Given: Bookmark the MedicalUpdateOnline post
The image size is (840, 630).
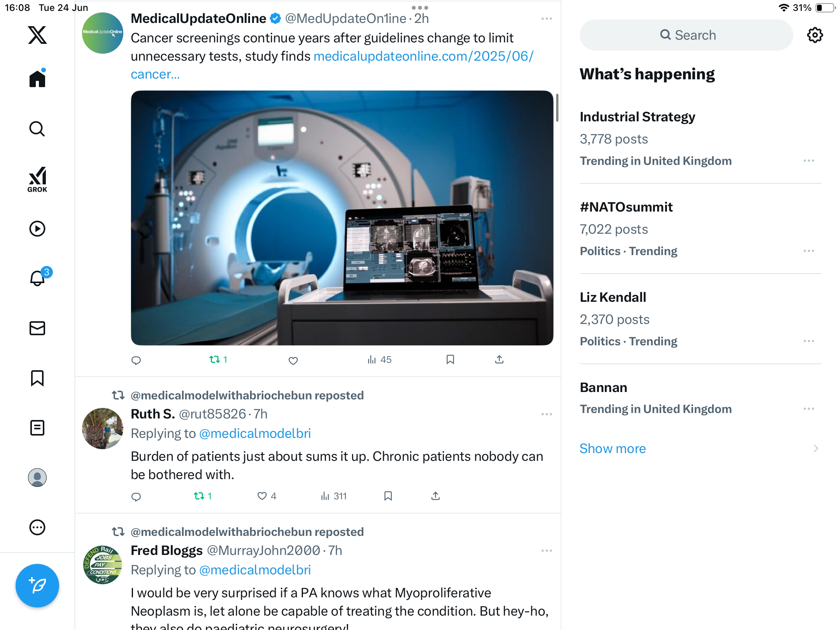Looking at the screenshot, I should 450,360.
